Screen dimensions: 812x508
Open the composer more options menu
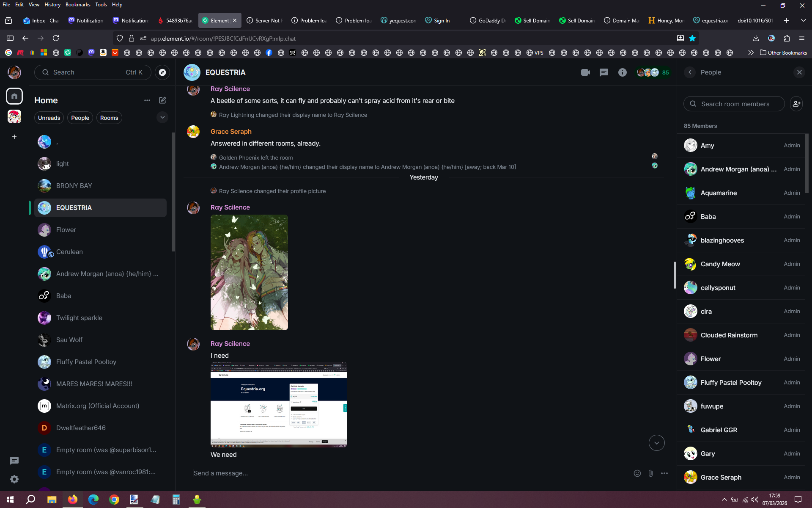[664, 473]
